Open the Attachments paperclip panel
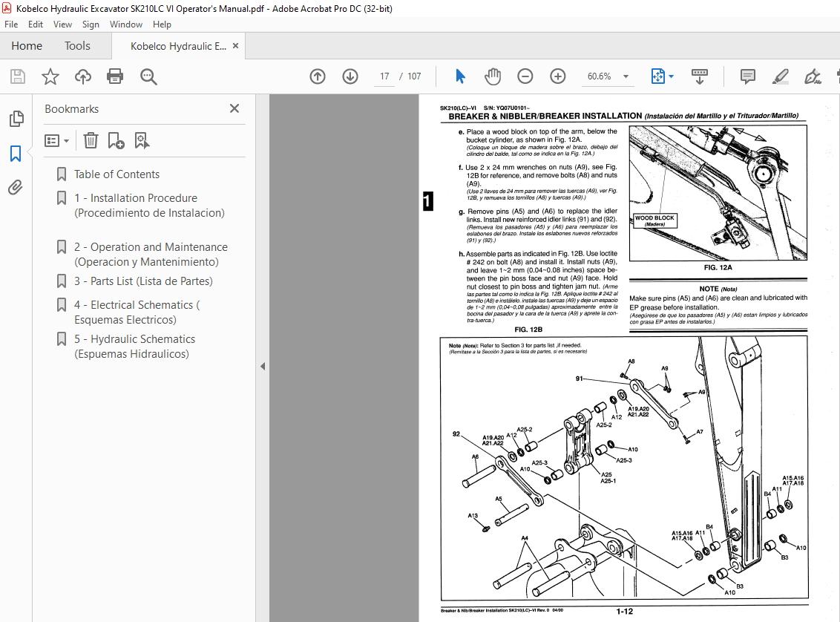 (16, 188)
